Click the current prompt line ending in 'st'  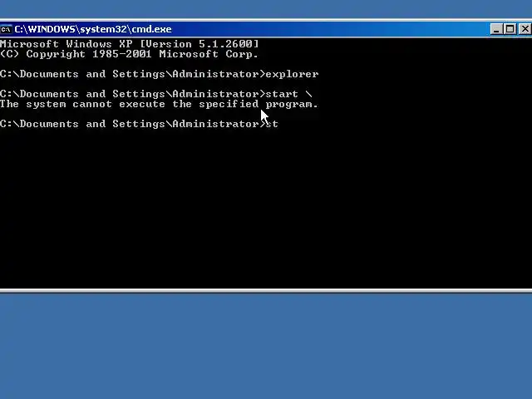(139, 124)
